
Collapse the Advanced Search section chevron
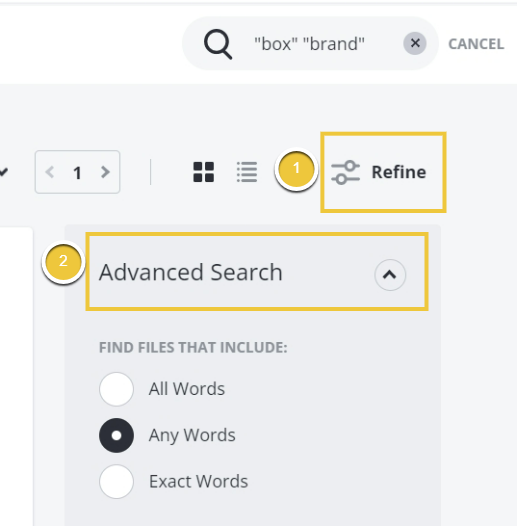[x=390, y=275]
